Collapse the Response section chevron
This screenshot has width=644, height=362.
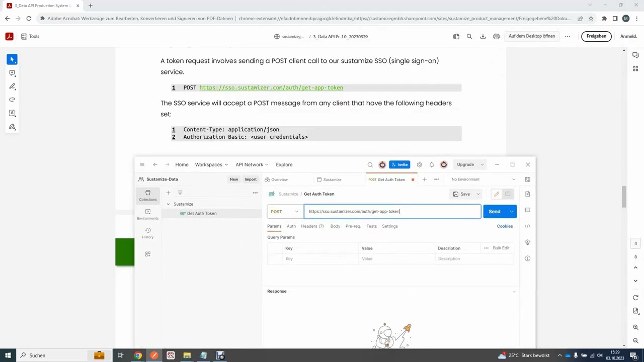point(514,292)
